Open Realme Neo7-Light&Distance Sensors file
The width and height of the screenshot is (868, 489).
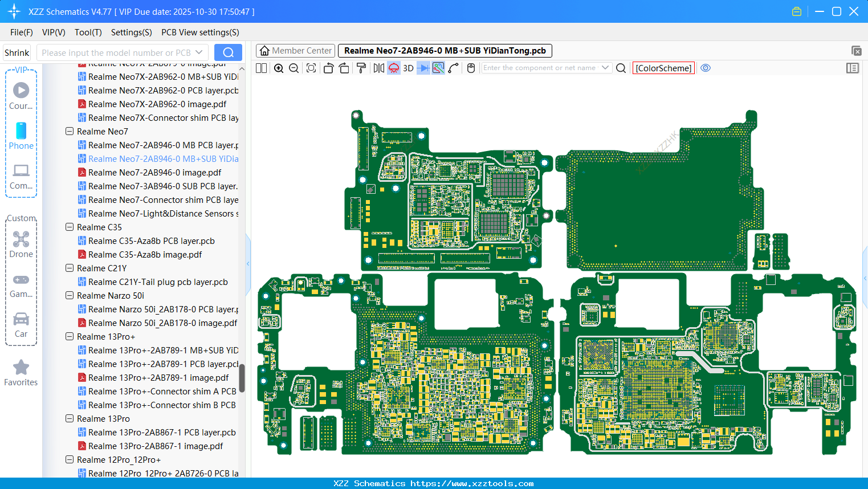tap(158, 213)
